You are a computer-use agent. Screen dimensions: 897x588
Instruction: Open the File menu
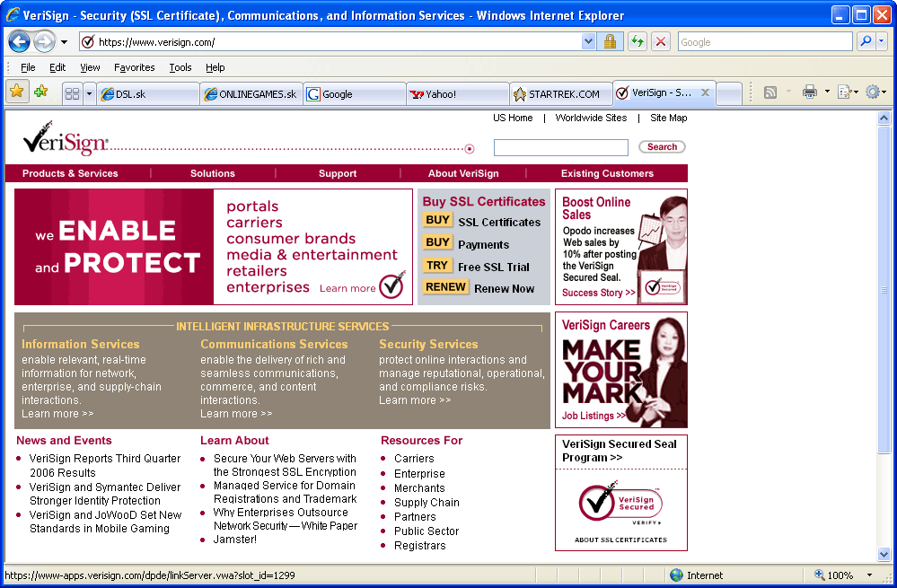tap(28, 67)
